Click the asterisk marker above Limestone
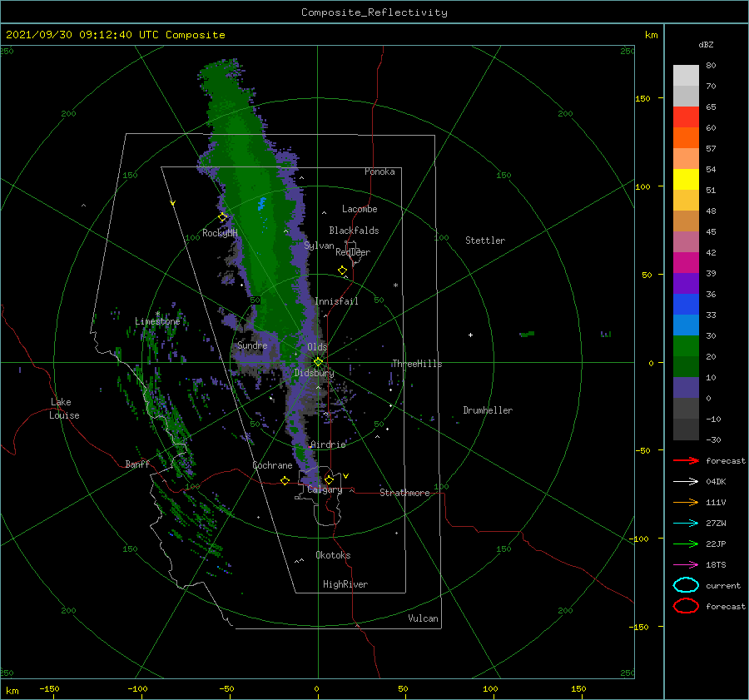This screenshot has height=700, width=749. [157, 314]
